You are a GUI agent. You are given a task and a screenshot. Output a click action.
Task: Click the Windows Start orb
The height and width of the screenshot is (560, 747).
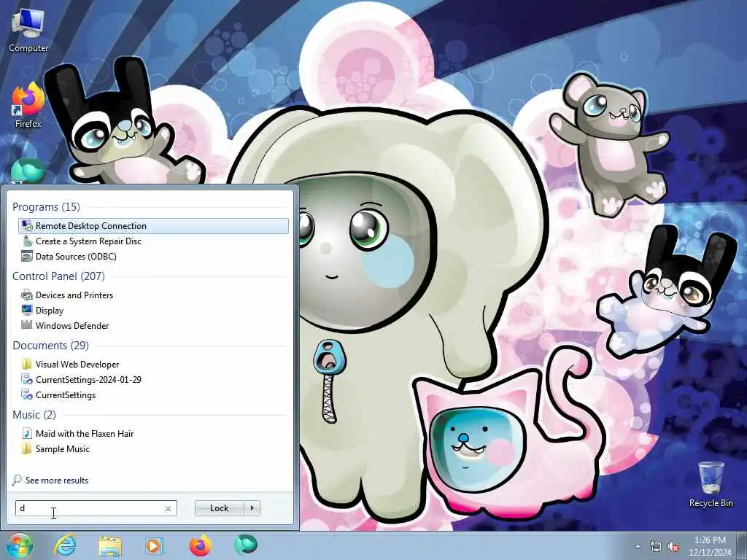(x=19, y=545)
